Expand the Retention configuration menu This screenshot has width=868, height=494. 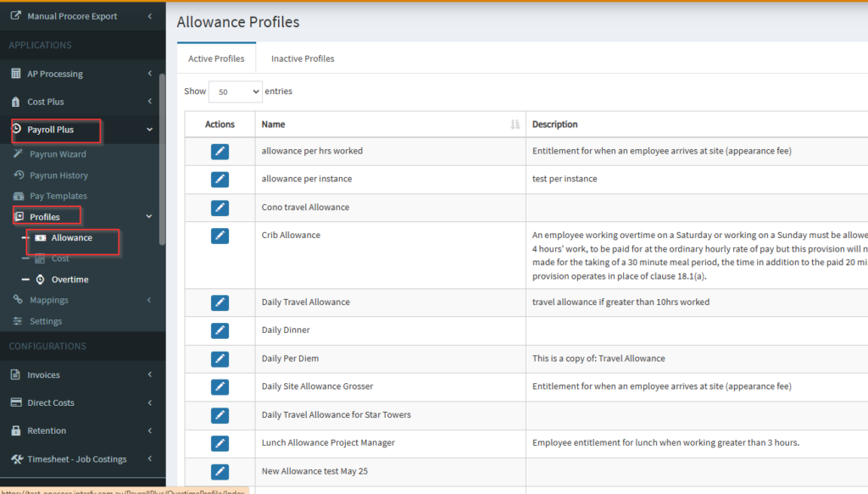point(81,430)
